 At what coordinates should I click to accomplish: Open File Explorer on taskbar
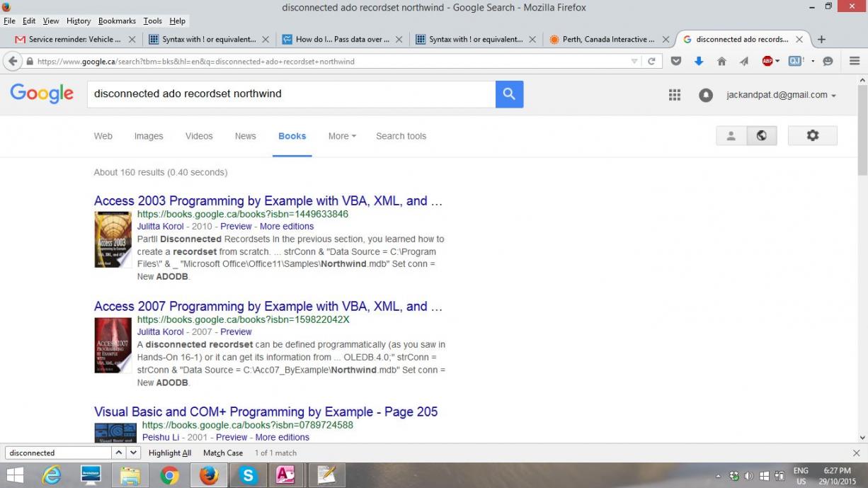130,475
